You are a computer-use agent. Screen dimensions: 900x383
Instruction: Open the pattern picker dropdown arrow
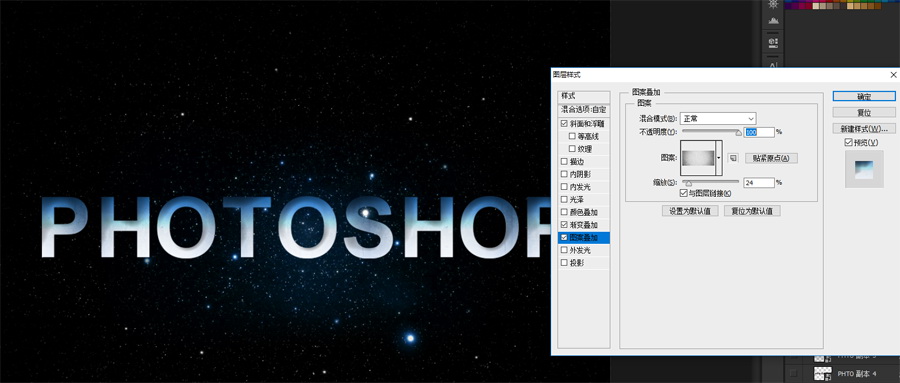pos(719,157)
